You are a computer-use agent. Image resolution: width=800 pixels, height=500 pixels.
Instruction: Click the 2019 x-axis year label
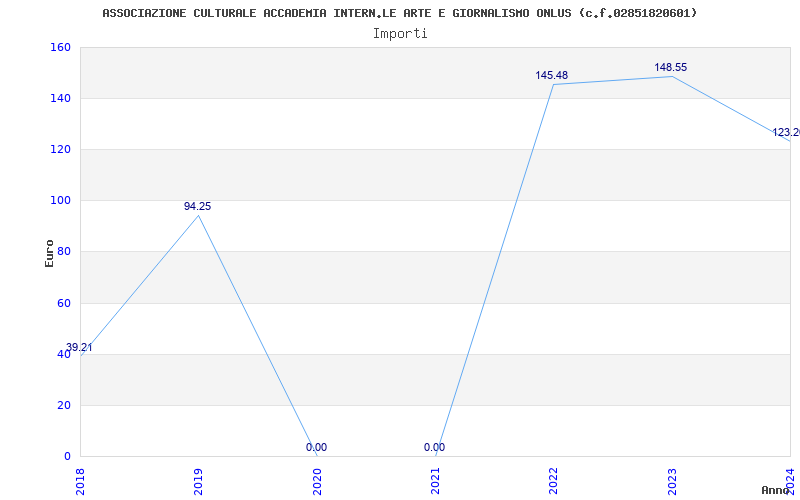[198, 482]
